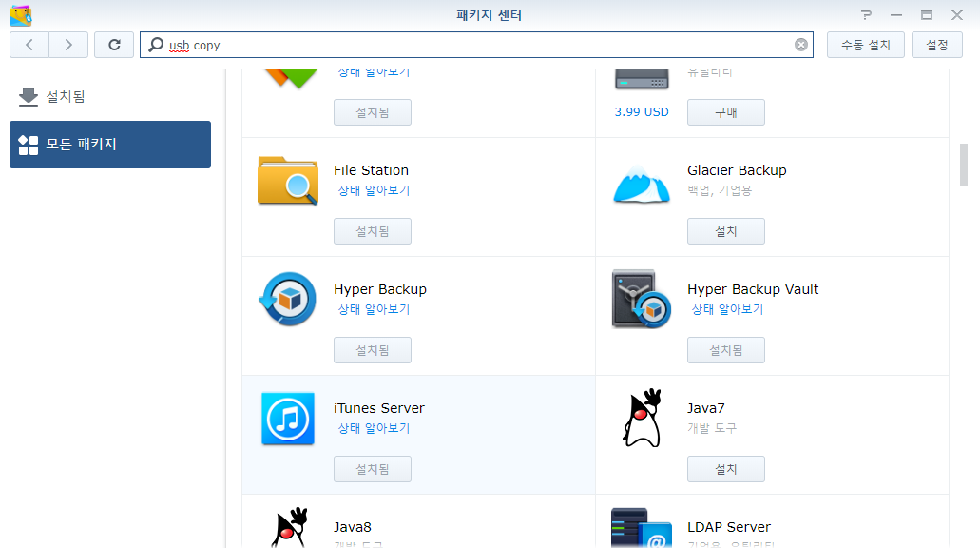980x548 pixels.
Task: Go forward with the right arrow button
Action: (x=68, y=45)
